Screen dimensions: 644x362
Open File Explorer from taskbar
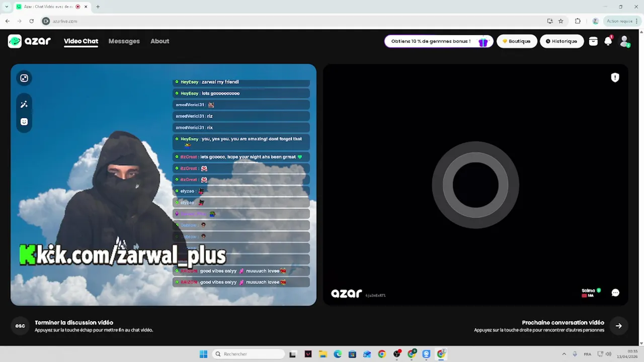323,354
